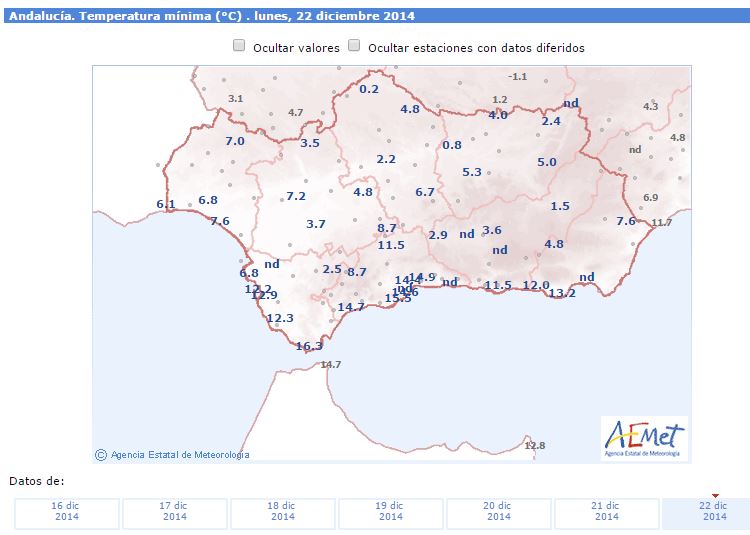
Task: Select the 16 dic 2014 date tab
Action: 67,513
